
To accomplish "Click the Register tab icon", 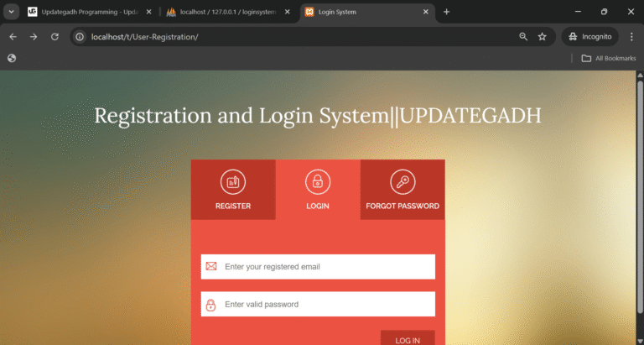I will 233,181.
